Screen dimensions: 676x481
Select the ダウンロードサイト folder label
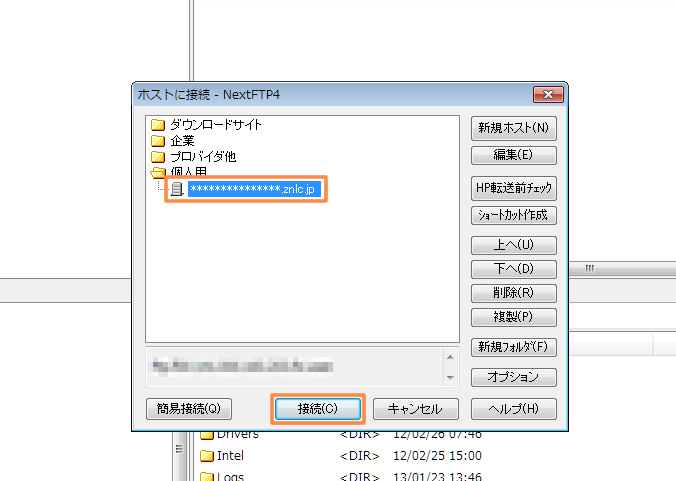216,125
